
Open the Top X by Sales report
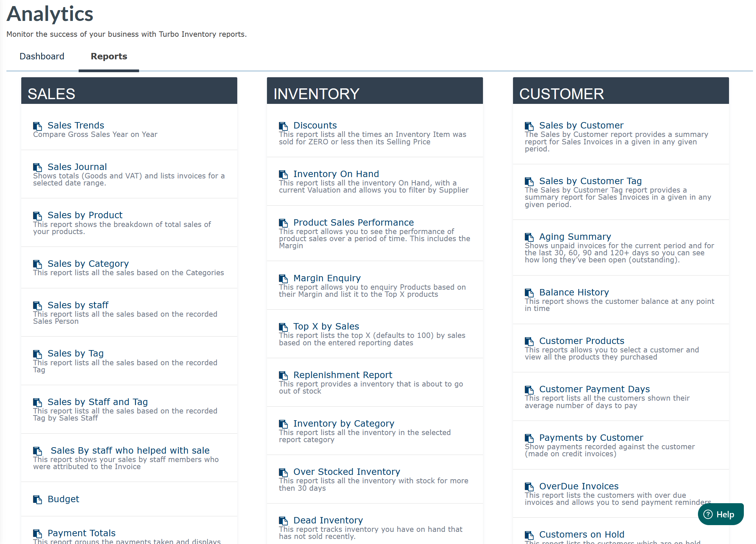(326, 326)
